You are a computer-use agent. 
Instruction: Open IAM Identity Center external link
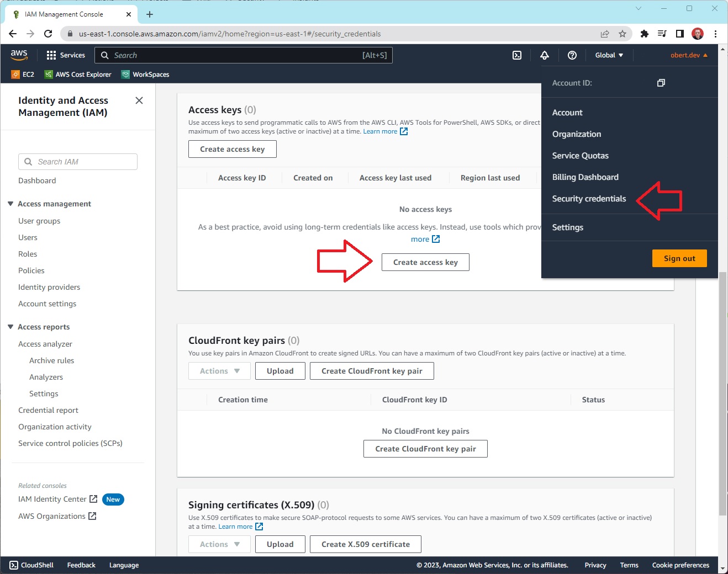click(x=57, y=499)
